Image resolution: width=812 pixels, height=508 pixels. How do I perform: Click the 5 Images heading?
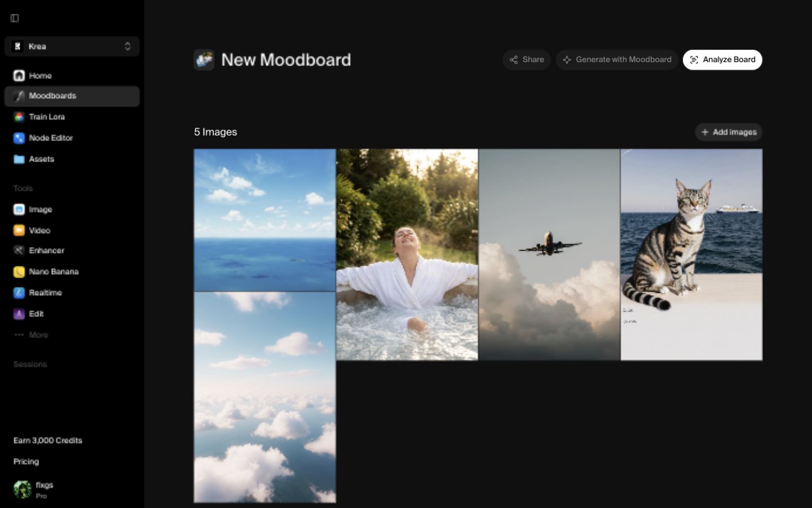tap(215, 132)
